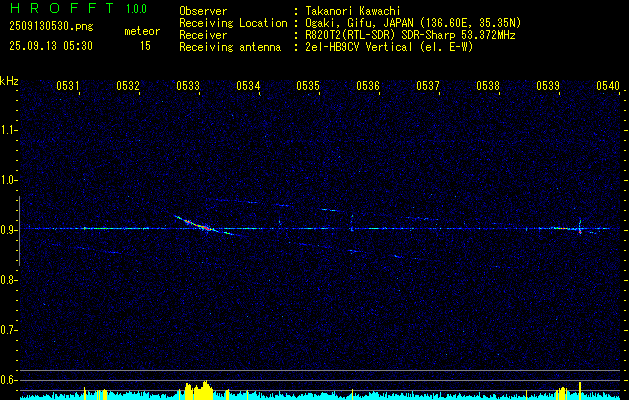The image size is (629, 400).
Task: Click the meteor count value 15
Action: point(145,46)
